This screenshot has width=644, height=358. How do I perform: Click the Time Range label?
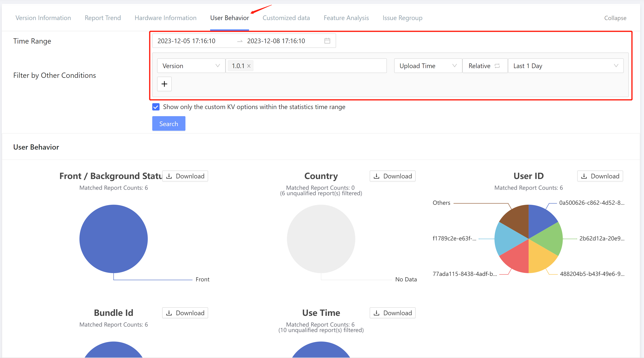(32, 41)
